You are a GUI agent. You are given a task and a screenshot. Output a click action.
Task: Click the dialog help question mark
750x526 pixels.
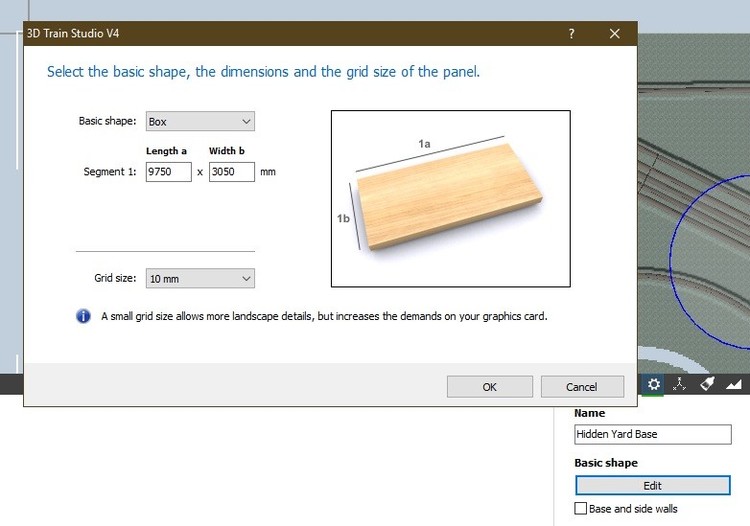tap(572, 33)
